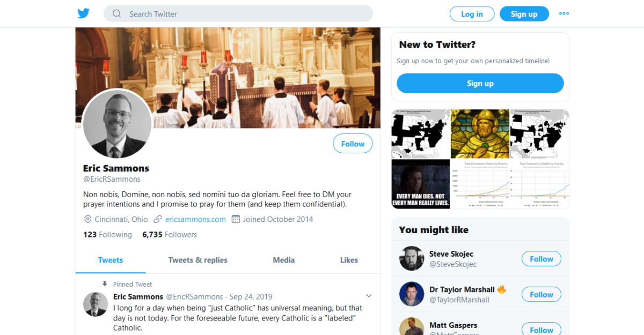Expand the pinned tweet options chevron
The image size is (644, 335).
point(369,296)
